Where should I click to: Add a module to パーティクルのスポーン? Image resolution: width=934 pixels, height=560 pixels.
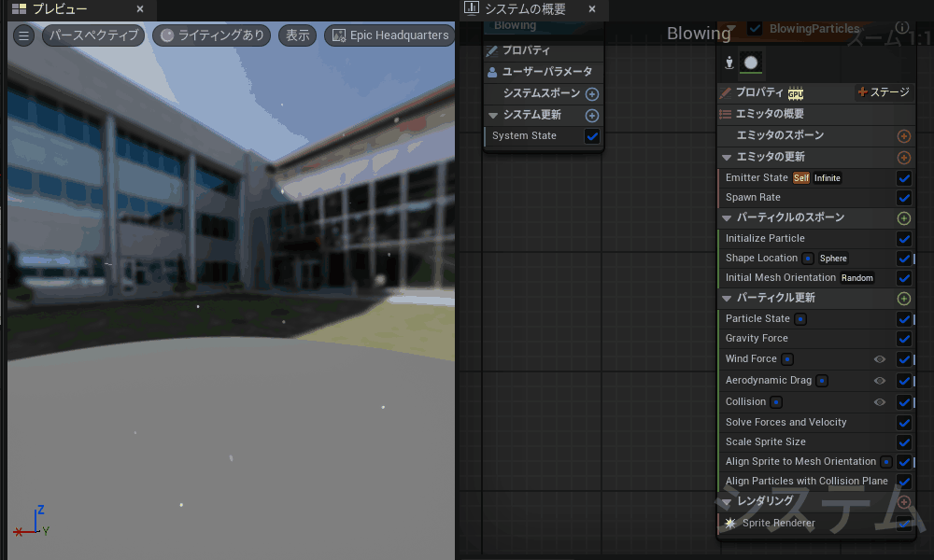[x=903, y=217]
